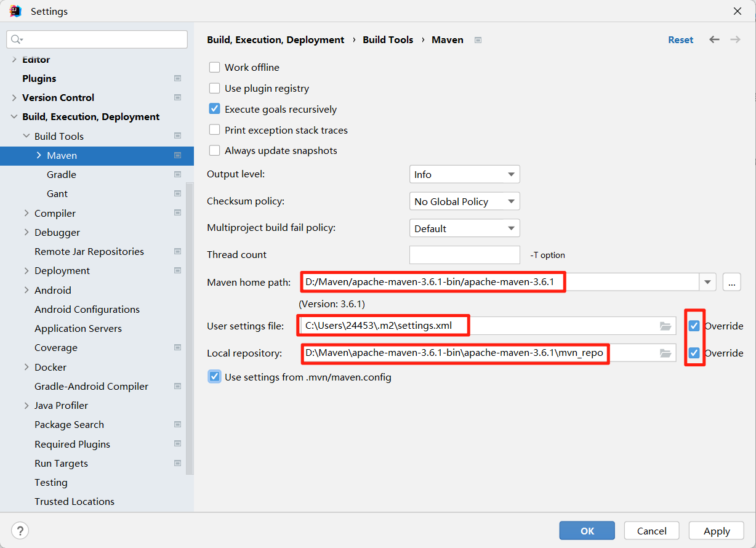This screenshot has height=548, width=756.
Task: Expand the Debugger tree node
Action: [x=26, y=232]
